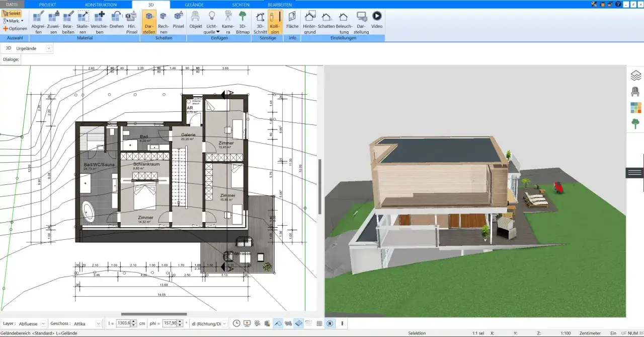Toggle the blue layer plane button
The image size is (644, 337).
[298, 323]
